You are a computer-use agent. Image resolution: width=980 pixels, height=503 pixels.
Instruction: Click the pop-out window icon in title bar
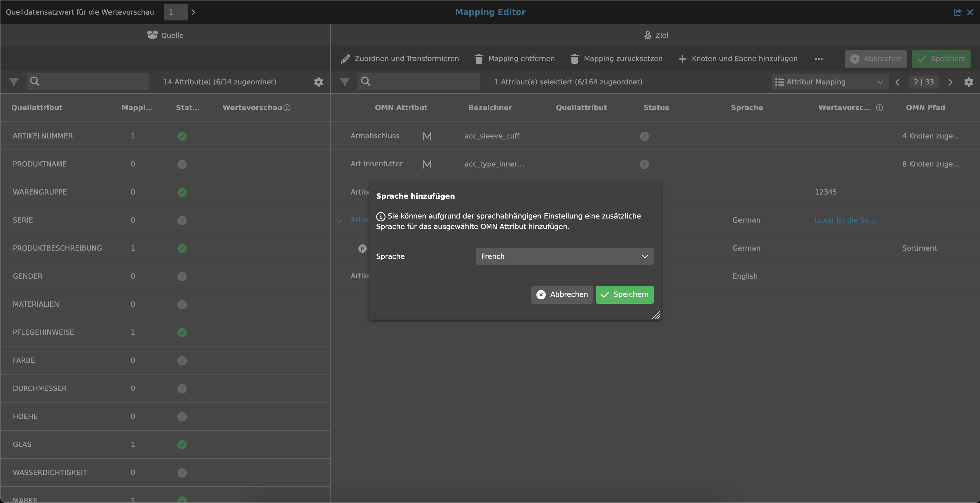pyautogui.click(x=957, y=12)
